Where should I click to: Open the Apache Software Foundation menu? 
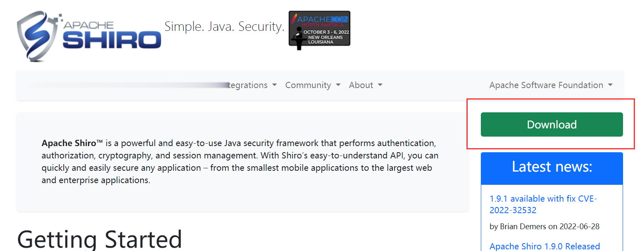pyautogui.click(x=546, y=85)
